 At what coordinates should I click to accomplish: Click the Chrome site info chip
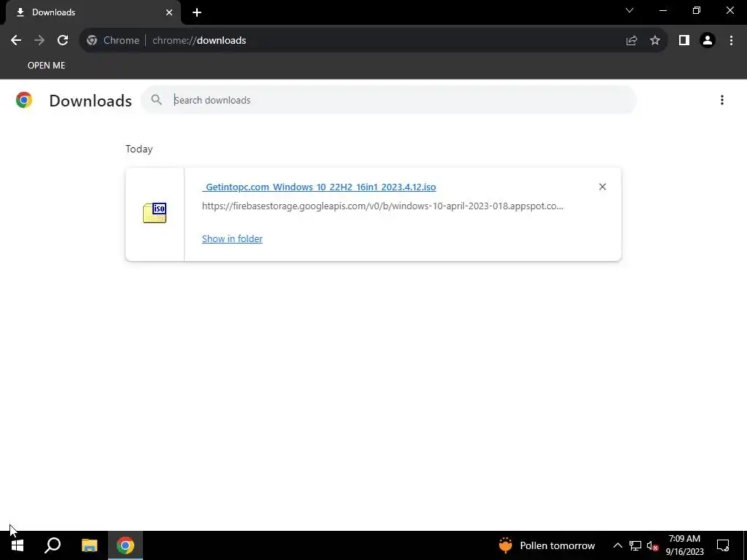coord(113,41)
